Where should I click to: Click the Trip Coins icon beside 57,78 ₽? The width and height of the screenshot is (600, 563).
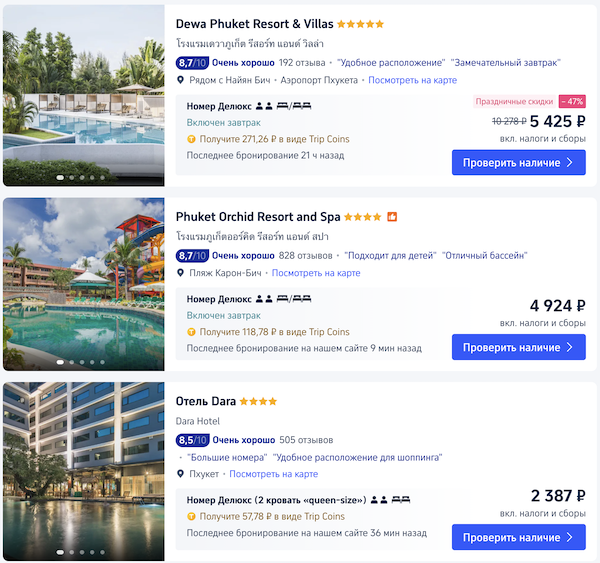191,517
